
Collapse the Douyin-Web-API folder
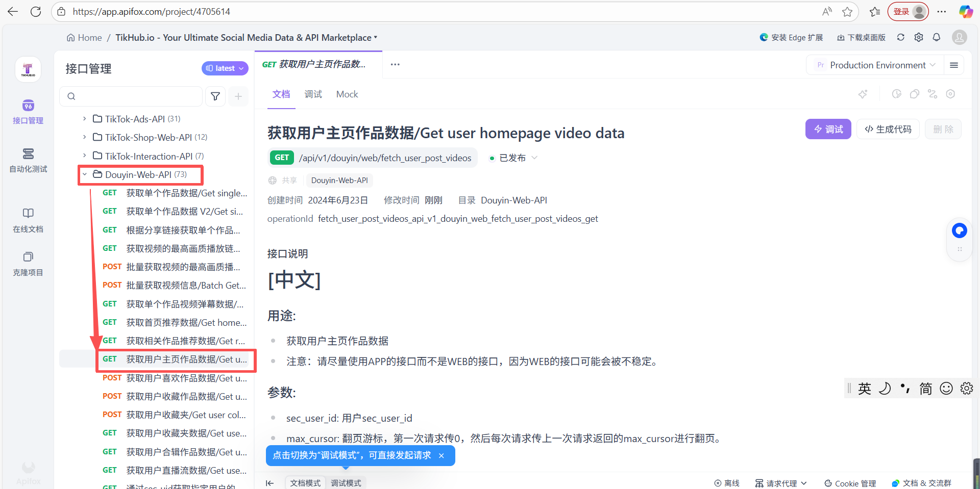coord(85,174)
